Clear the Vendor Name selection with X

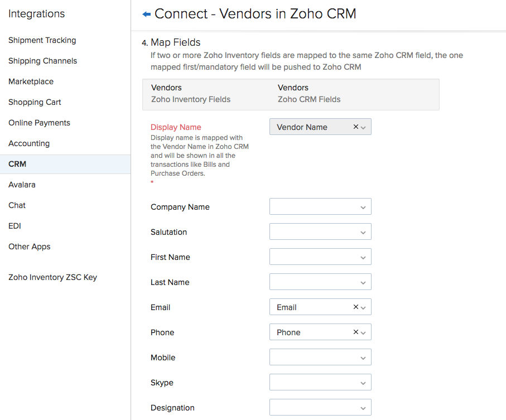tap(355, 127)
